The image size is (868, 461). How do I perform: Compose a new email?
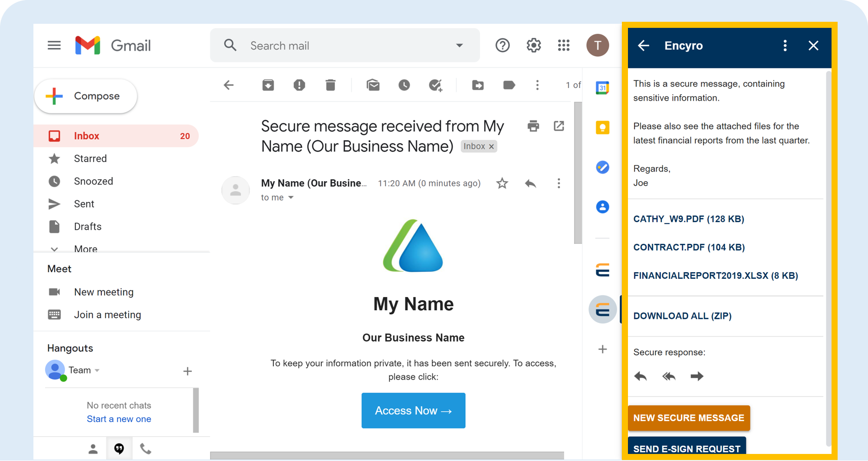86,96
